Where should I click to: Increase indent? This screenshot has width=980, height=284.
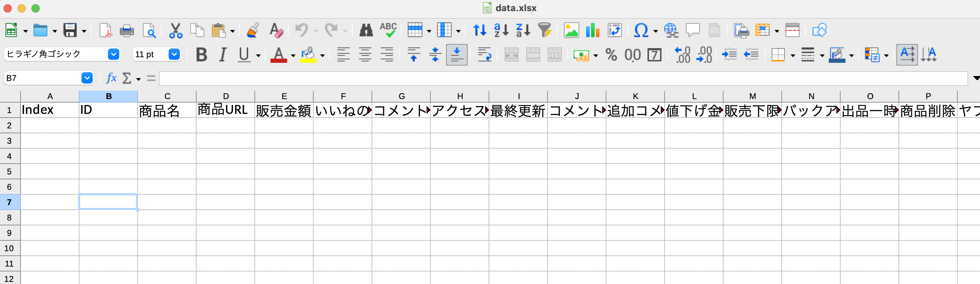(729, 55)
